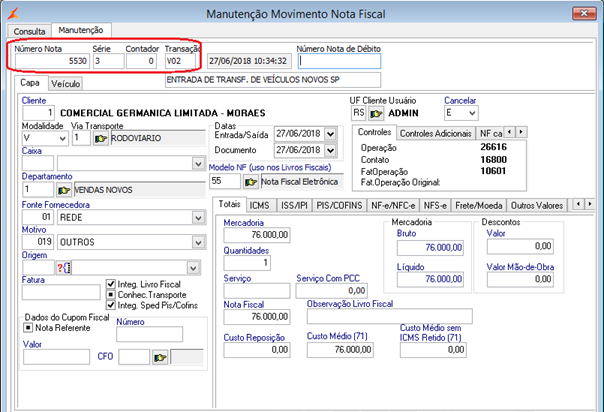
Task: Switch to the ISS/IPI tab
Action: tap(294, 206)
